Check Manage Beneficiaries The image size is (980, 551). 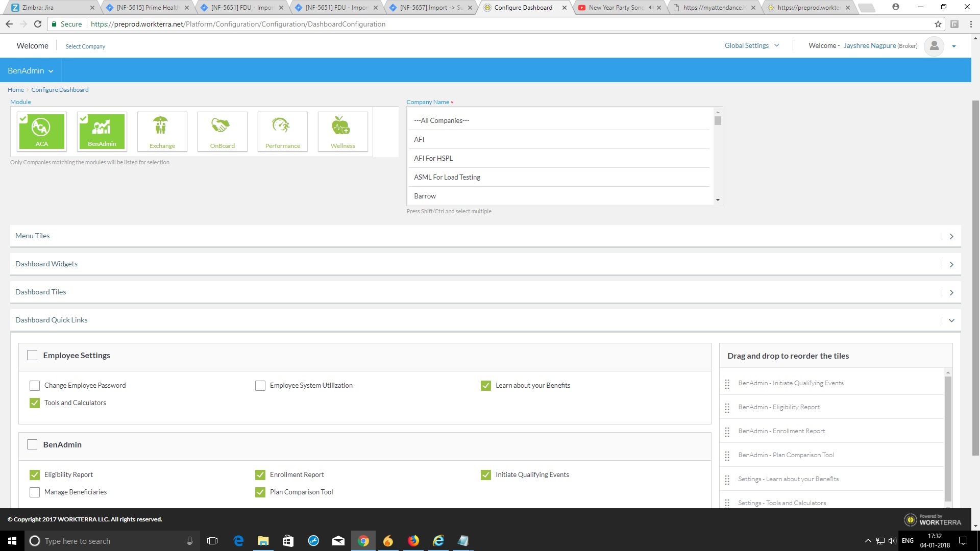coord(35,492)
